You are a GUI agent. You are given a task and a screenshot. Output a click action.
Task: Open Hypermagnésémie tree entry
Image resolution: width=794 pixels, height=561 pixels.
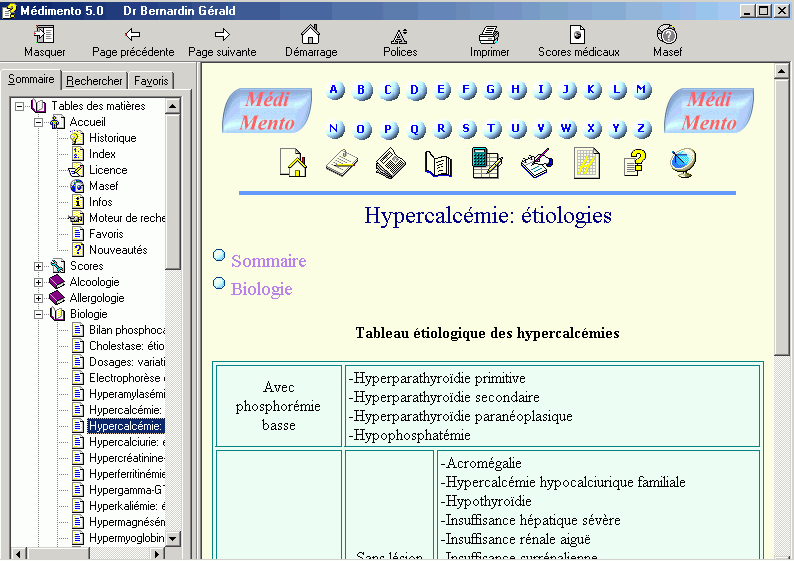click(127, 522)
